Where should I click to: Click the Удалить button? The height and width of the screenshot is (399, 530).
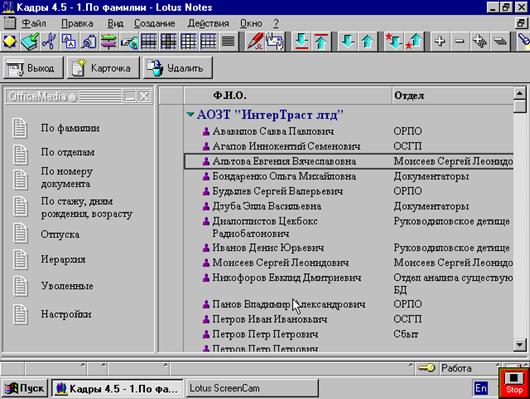pyautogui.click(x=178, y=68)
